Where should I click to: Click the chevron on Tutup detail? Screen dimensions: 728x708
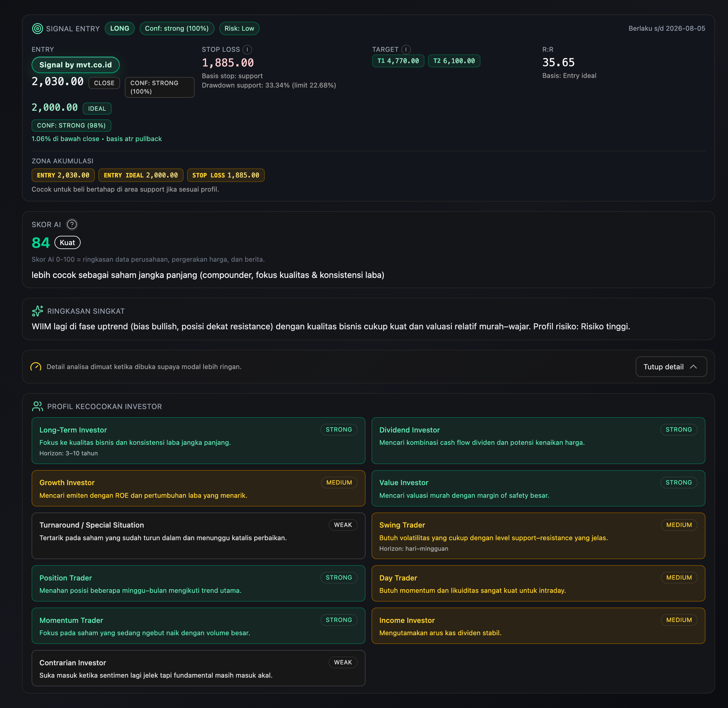coord(693,367)
